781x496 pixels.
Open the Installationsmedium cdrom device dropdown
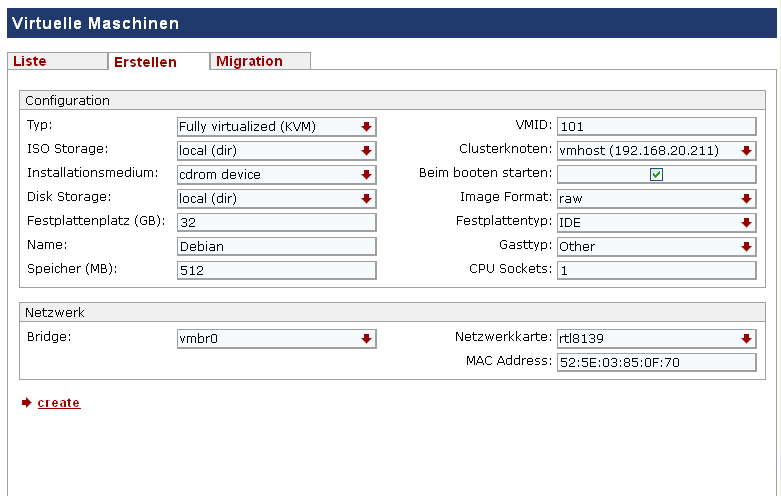click(x=276, y=174)
